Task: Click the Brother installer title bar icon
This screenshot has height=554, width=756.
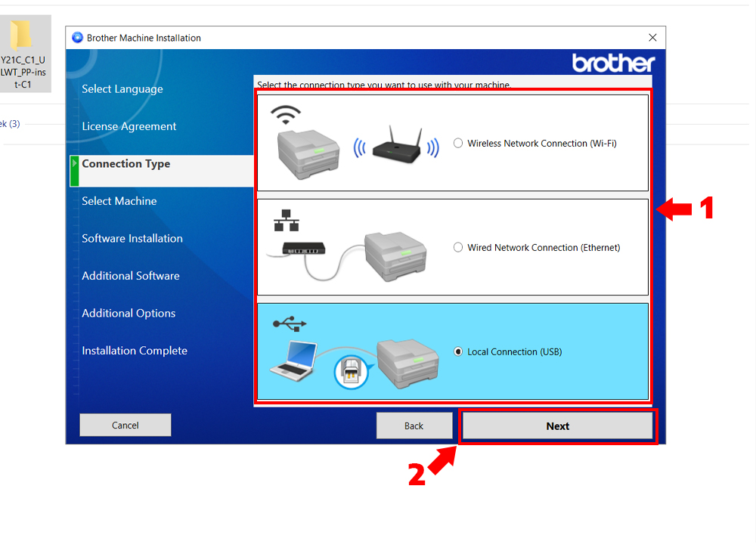Action: [x=77, y=38]
